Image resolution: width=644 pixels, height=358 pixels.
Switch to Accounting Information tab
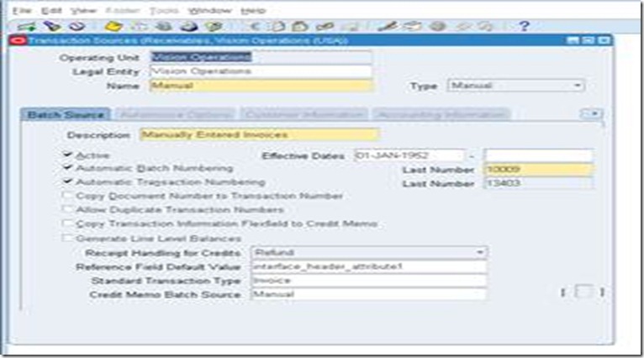[x=441, y=114]
